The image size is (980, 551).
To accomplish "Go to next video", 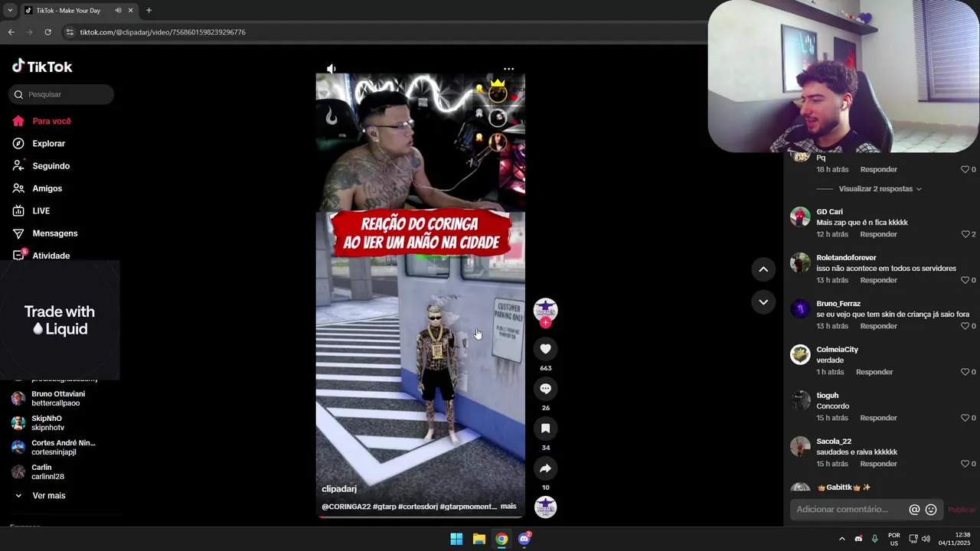I will tap(763, 302).
